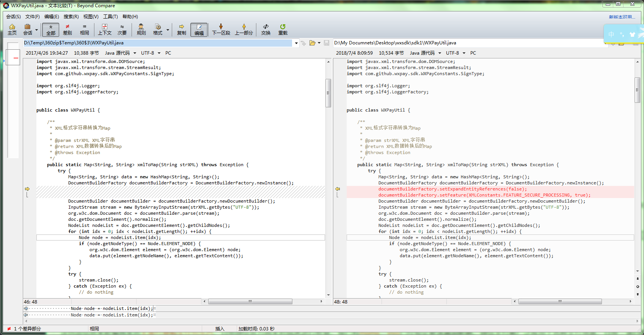The image size is (644, 335).
Task: Click the left PC line-ending label
Action: pyautogui.click(x=168, y=53)
